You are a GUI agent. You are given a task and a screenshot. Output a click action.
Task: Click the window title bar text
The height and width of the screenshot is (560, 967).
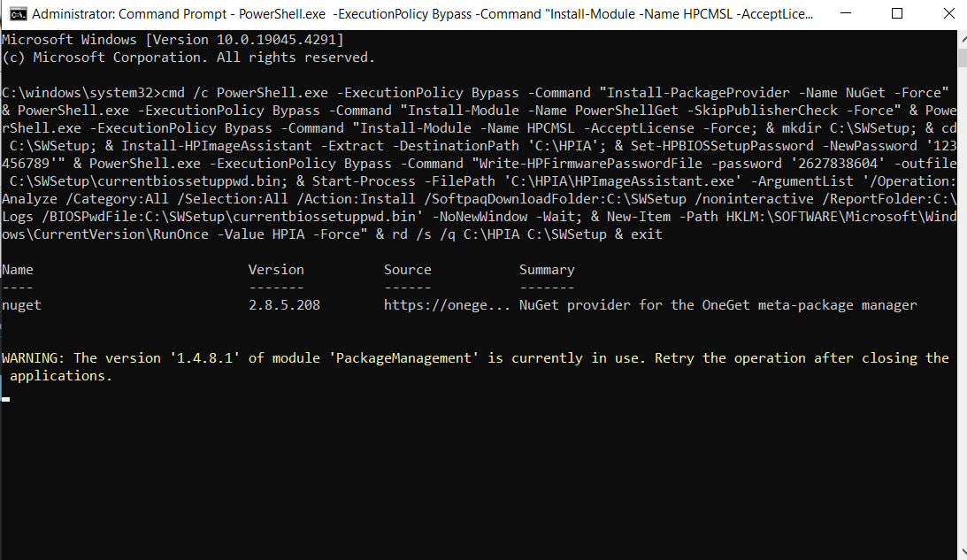tap(422, 13)
